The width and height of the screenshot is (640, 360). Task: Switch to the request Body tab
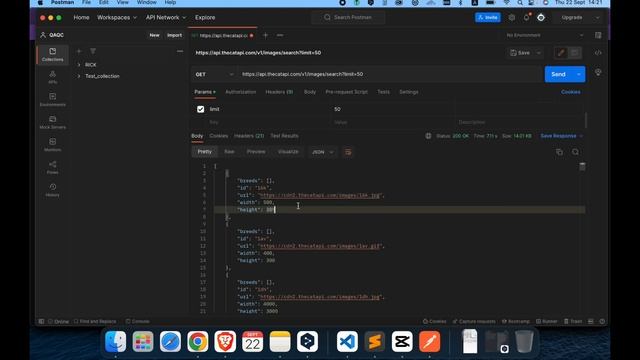click(x=310, y=92)
